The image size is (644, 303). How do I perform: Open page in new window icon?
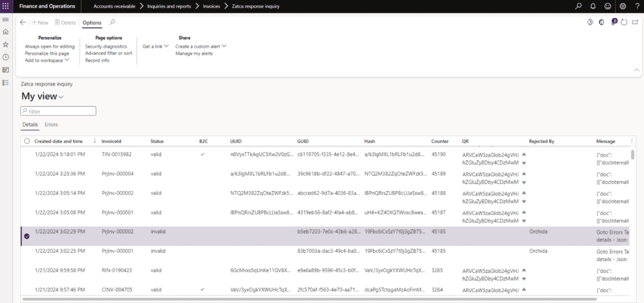point(635,23)
